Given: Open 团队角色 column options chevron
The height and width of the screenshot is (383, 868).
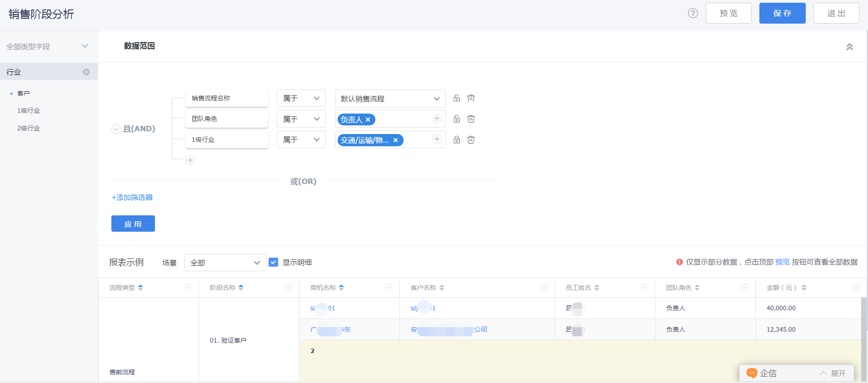Looking at the screenshot, I should pos(745,287).
